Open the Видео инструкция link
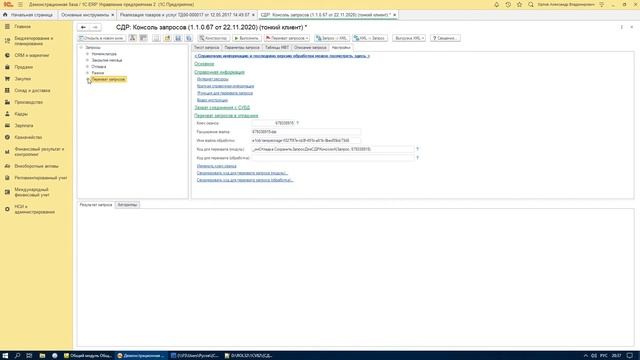This screenshot has height=360, width=640. point(212,100)
